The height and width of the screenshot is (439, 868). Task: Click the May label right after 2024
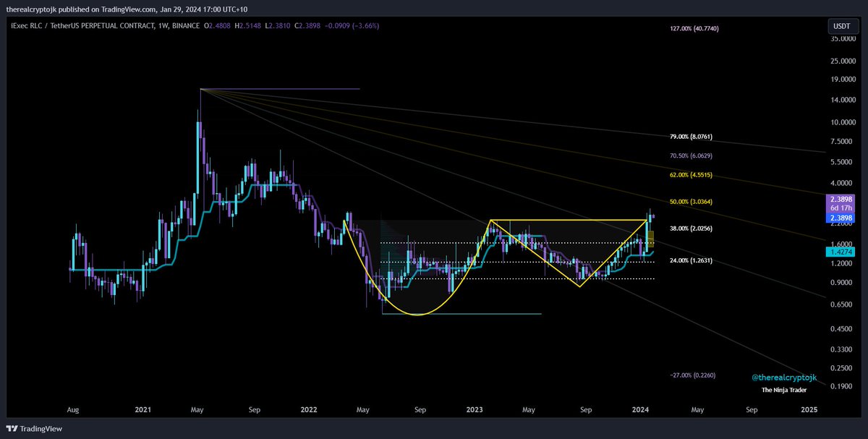(x=697, y=409)
